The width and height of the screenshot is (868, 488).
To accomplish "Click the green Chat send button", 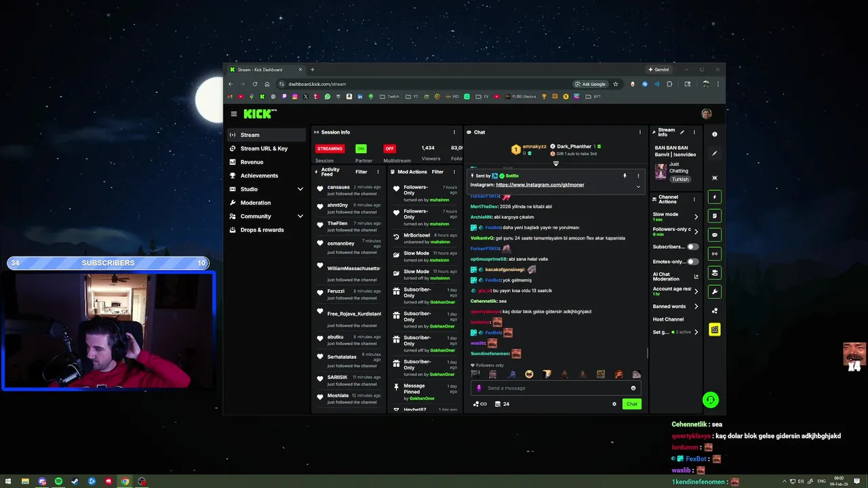I will 631,404.
